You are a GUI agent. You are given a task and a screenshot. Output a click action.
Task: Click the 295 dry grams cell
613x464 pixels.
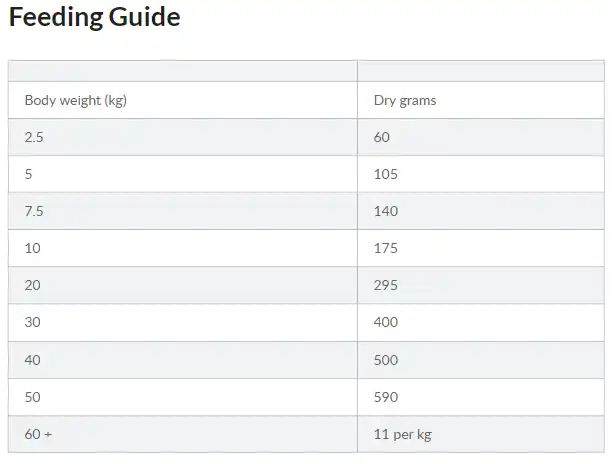pyautogui.click(x=386, y=285)
